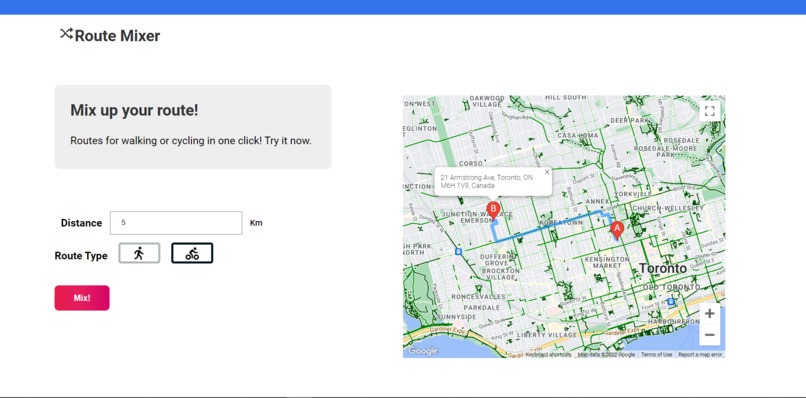Image resolution: width=806 pixels, height=398 pixels.
Task: Click the Distance label
Action: tap(81, 223)
